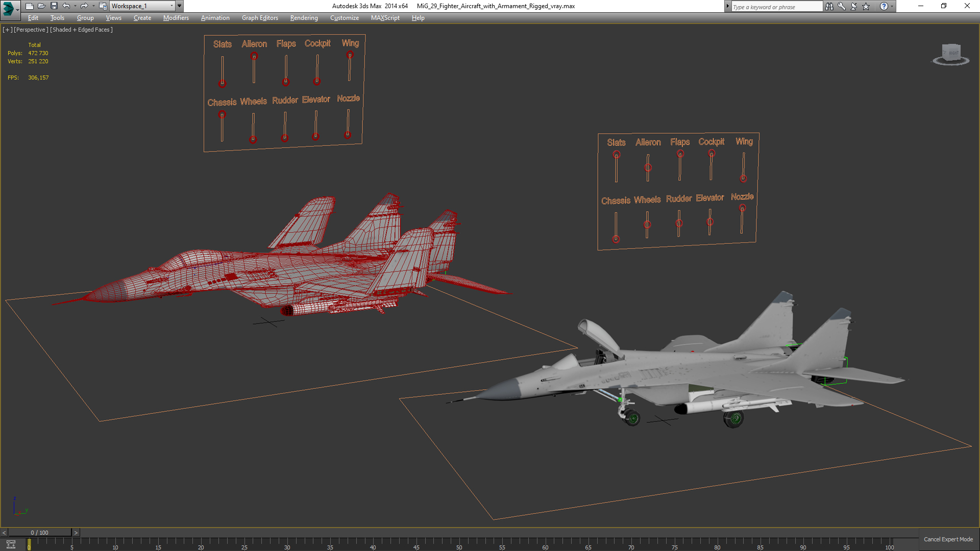Open Subscription Center key icon
Viewport: 980px width, 551px height.
coord(842,6)
